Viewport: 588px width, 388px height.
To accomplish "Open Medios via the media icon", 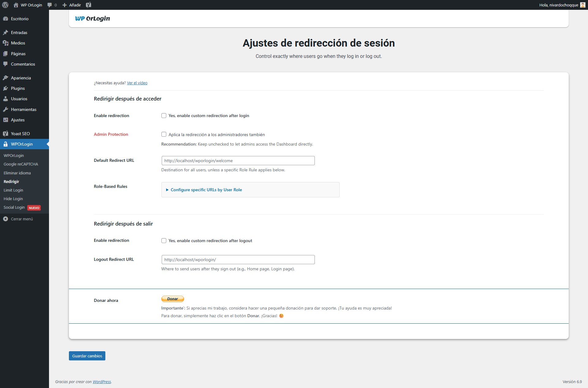I will point(6,43).
